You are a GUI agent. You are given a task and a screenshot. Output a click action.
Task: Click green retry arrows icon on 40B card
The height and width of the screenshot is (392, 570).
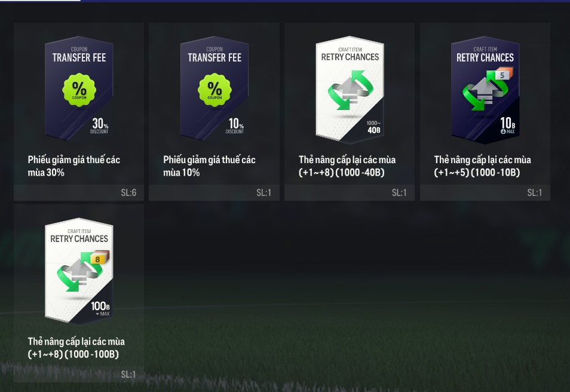coord(351,90)
